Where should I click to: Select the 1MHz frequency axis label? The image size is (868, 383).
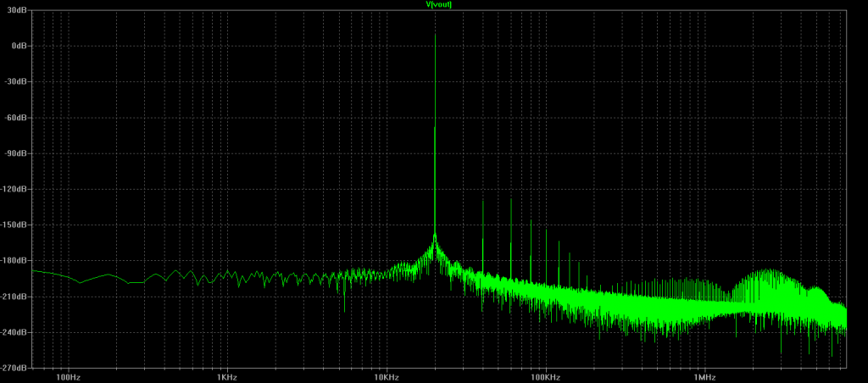[704, 376]
